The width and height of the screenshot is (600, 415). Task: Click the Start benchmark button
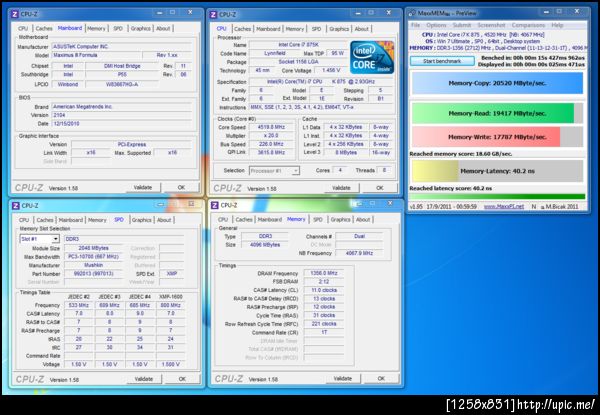[x=442, y=61]
